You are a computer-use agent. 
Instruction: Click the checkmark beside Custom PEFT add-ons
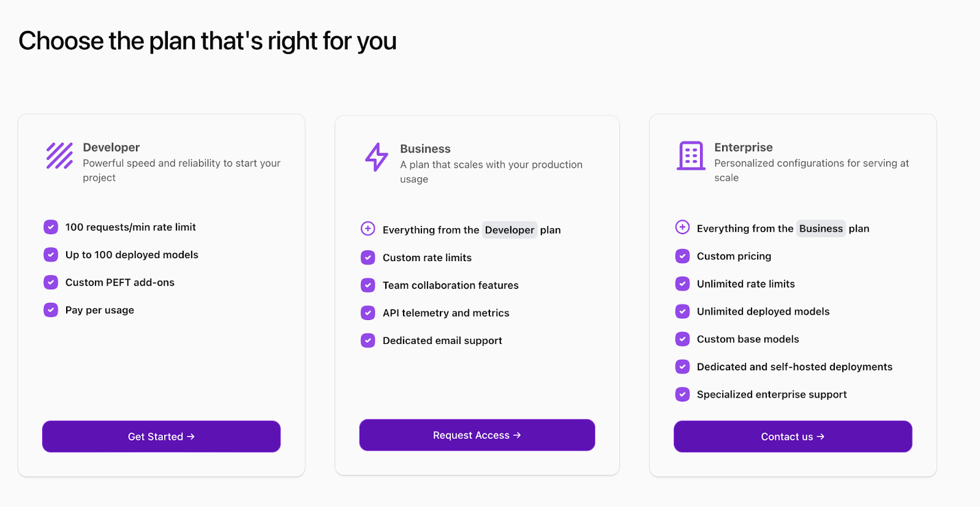(50, 282)
